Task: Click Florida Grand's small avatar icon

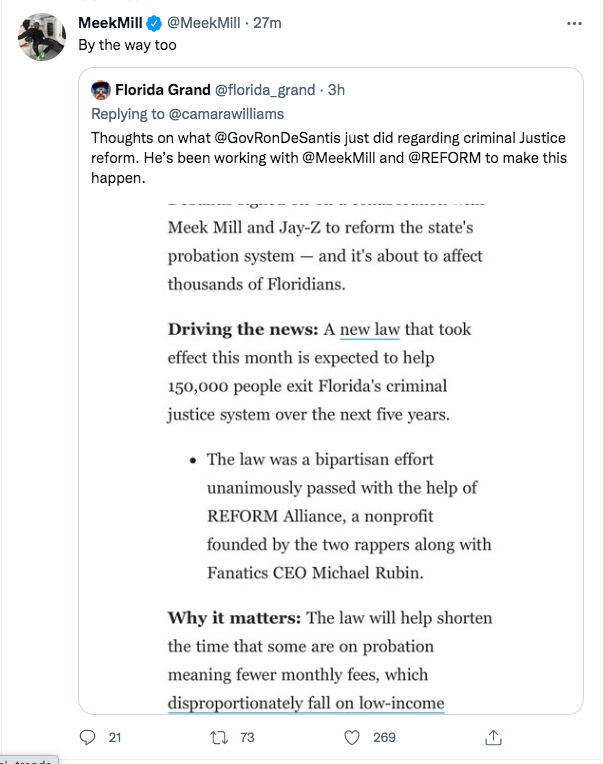Action: (x=101, y=90)
